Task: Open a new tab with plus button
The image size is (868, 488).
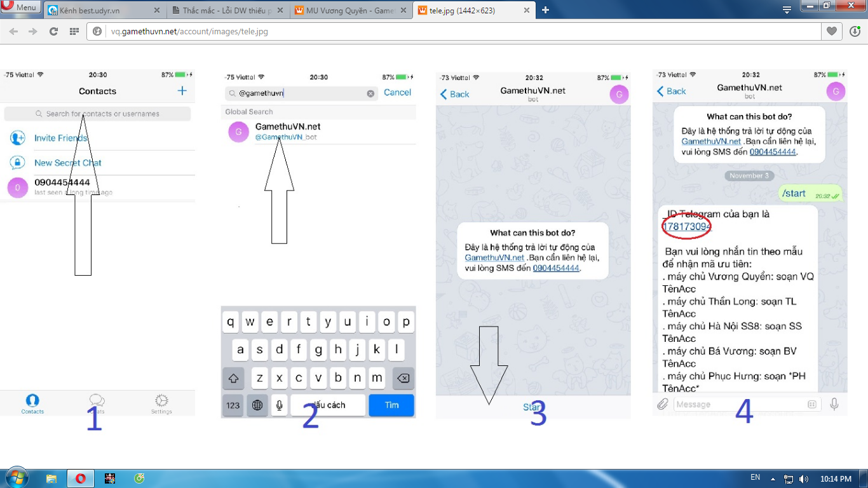Action: (x=545, y=10)
